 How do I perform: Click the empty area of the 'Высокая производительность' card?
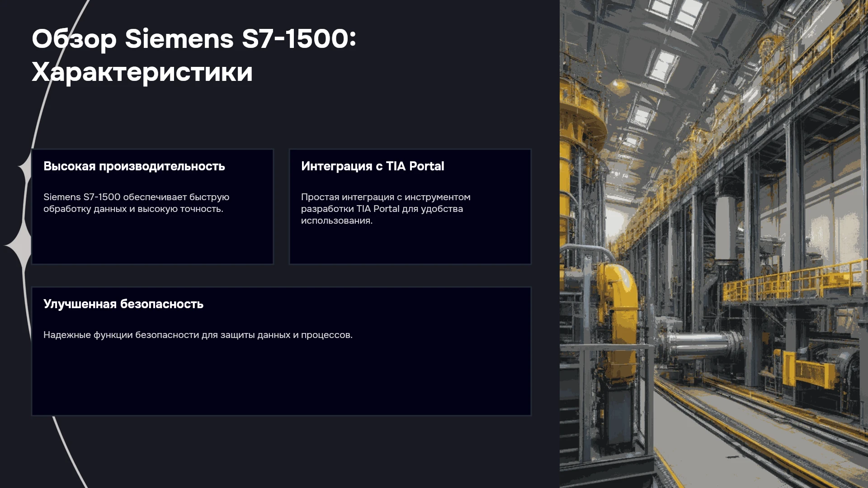[152, 239]
